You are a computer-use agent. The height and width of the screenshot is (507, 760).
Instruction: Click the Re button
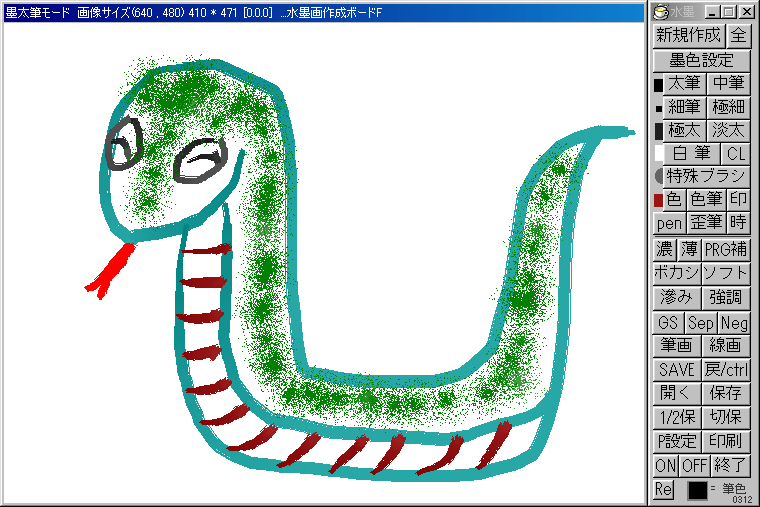click(x=664, y=490)
